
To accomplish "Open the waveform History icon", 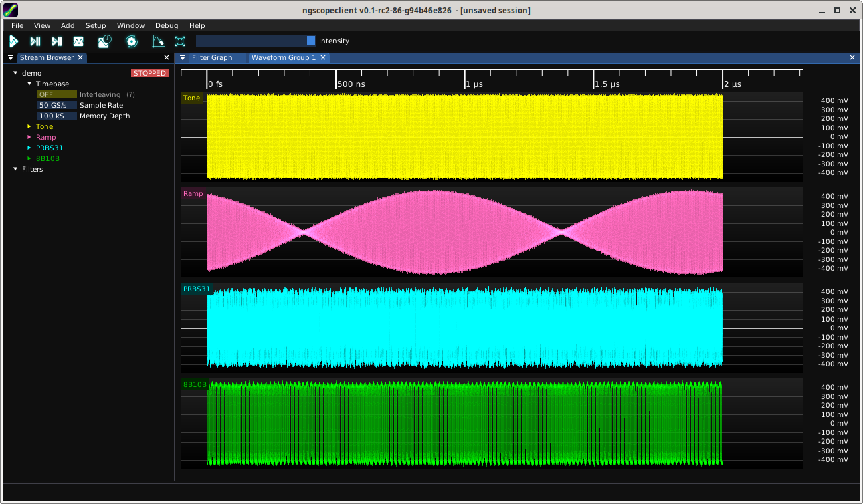I will coord(105,41).
